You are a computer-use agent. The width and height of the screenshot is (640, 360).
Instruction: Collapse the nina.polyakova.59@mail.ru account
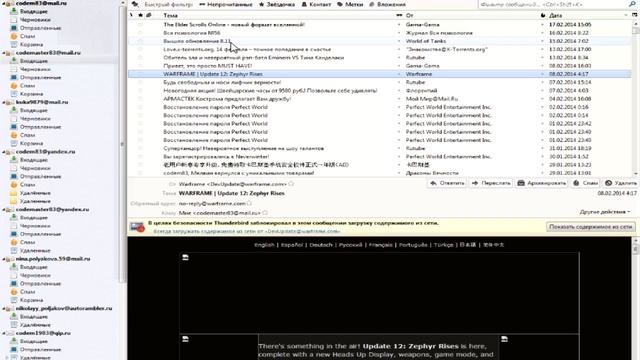(x=4, y=259)
